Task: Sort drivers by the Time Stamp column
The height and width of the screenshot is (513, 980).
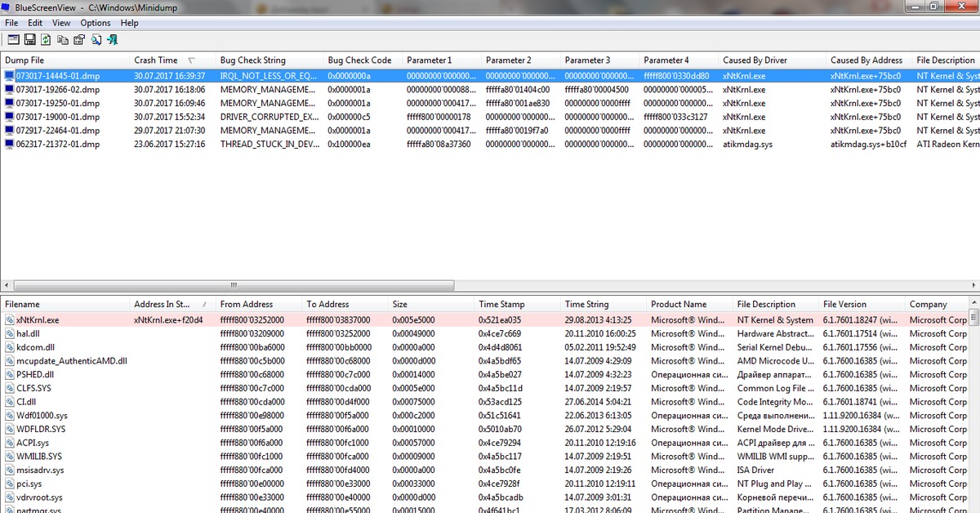Action: (501, 304)
